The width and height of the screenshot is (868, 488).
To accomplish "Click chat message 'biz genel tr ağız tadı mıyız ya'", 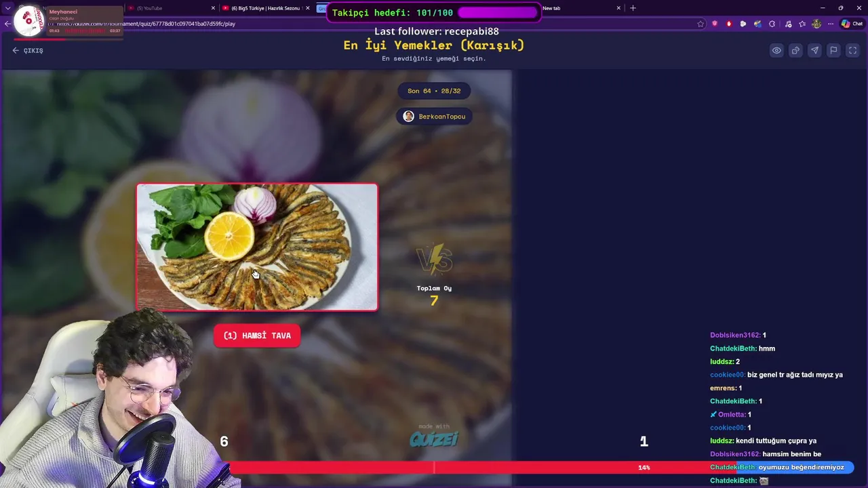I will (795, 375).
